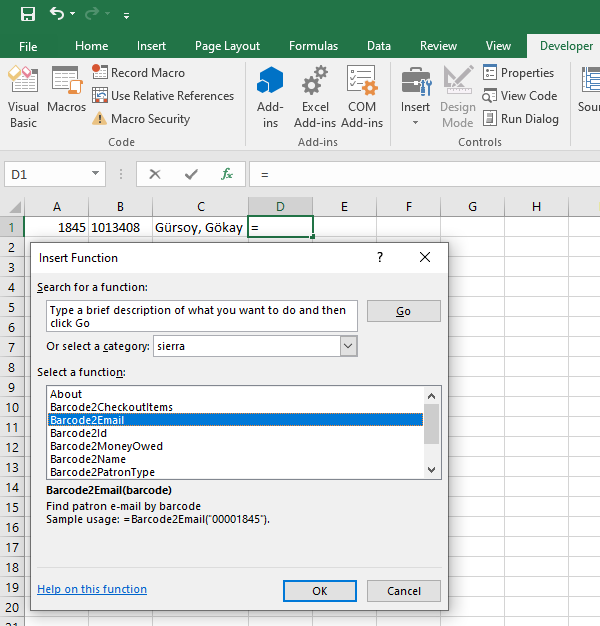The image size is (600, 626).
Task: Select the Developer tab
Action: 566,46
